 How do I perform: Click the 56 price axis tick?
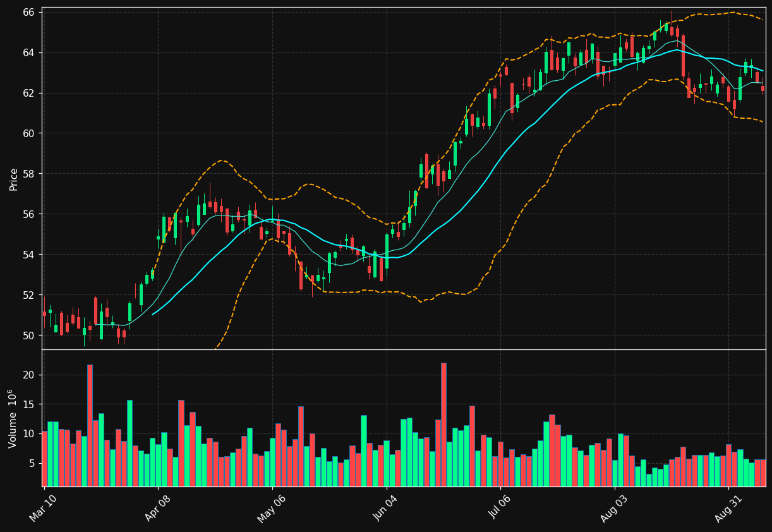pos(30,214)
